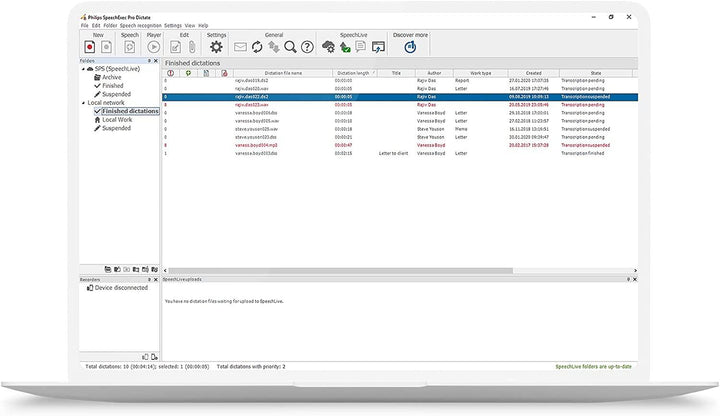This screenshot has width=720, height=416.
Task: Click last folder icon in Folders bottom toolbar
Action: tap(155, 270)
